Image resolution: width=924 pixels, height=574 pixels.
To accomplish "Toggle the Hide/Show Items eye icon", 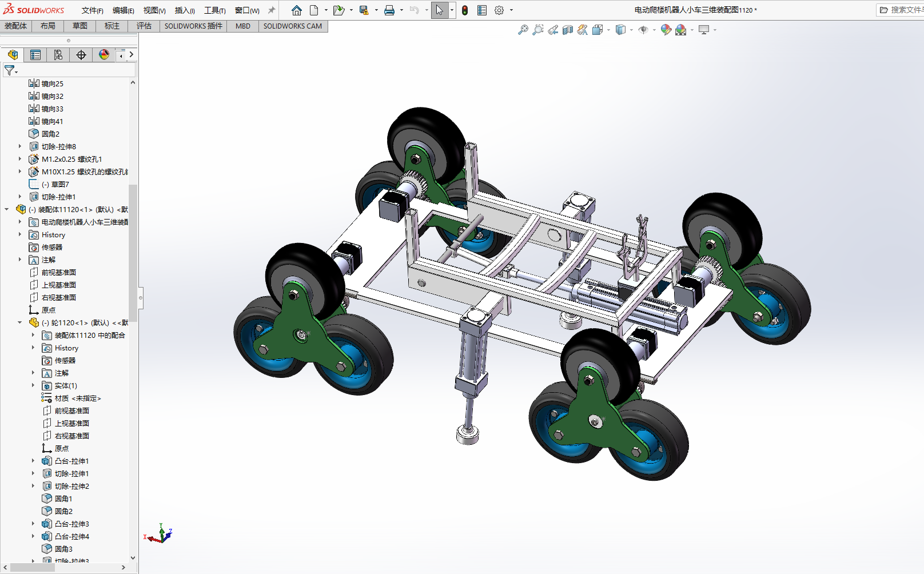I will [643, 30].
